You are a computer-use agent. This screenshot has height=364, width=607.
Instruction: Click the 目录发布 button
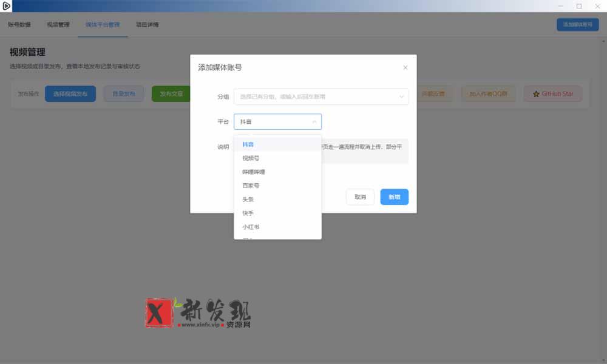coord(123,94)
